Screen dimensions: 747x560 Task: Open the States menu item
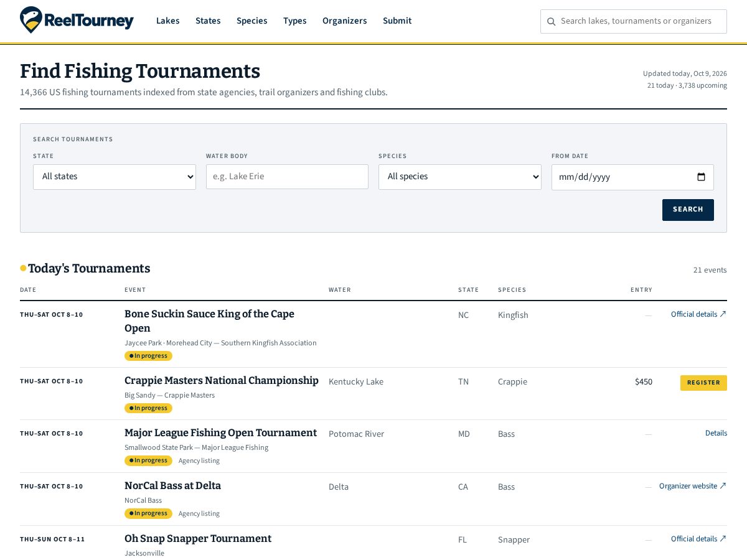tap(208, 21)
